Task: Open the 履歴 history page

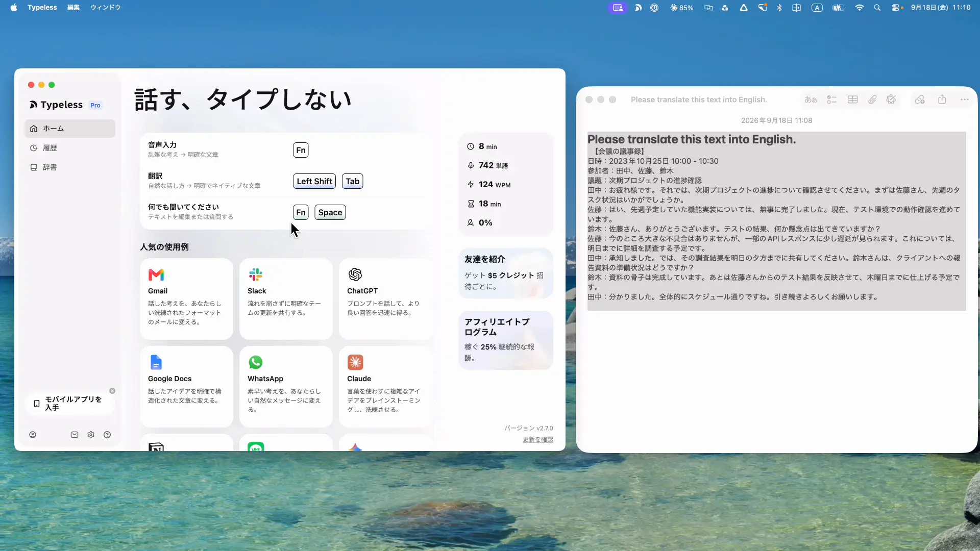Action: coord(70,148)
